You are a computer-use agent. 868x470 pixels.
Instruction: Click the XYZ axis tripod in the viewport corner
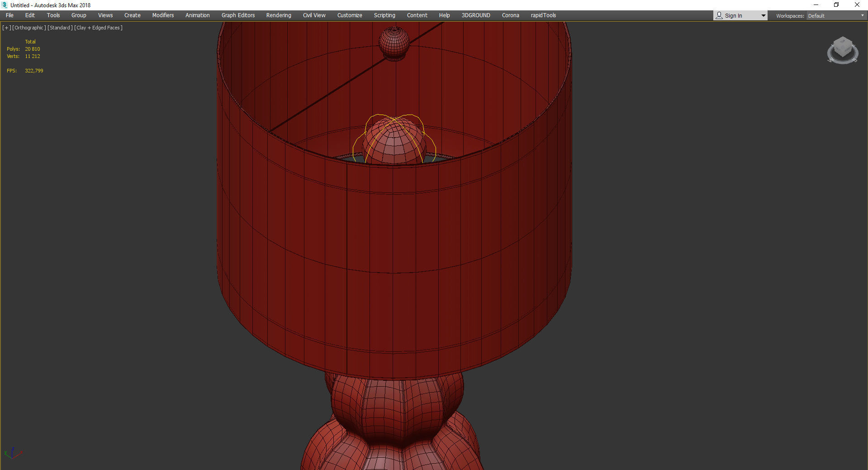coord(13,453)
